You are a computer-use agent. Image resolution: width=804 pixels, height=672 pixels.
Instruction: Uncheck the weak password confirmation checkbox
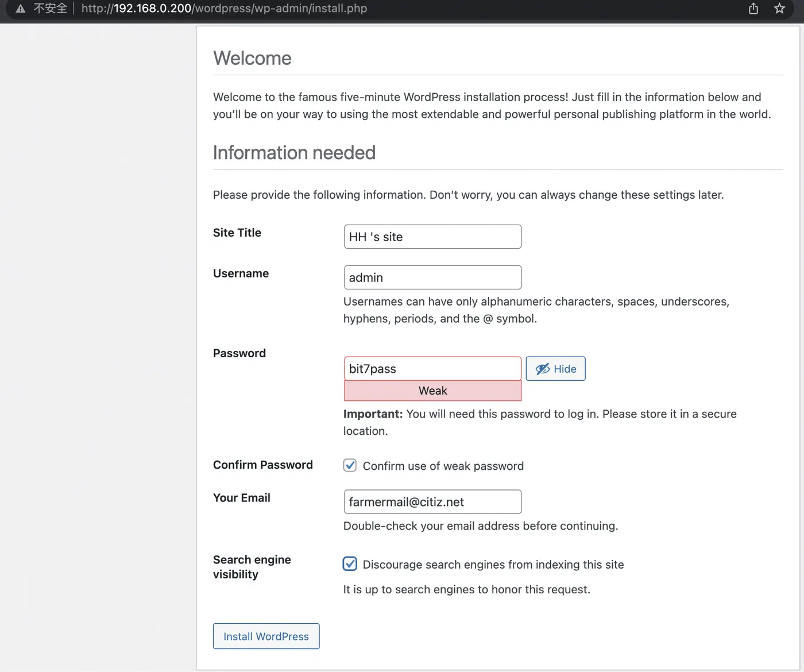point(350,465)
